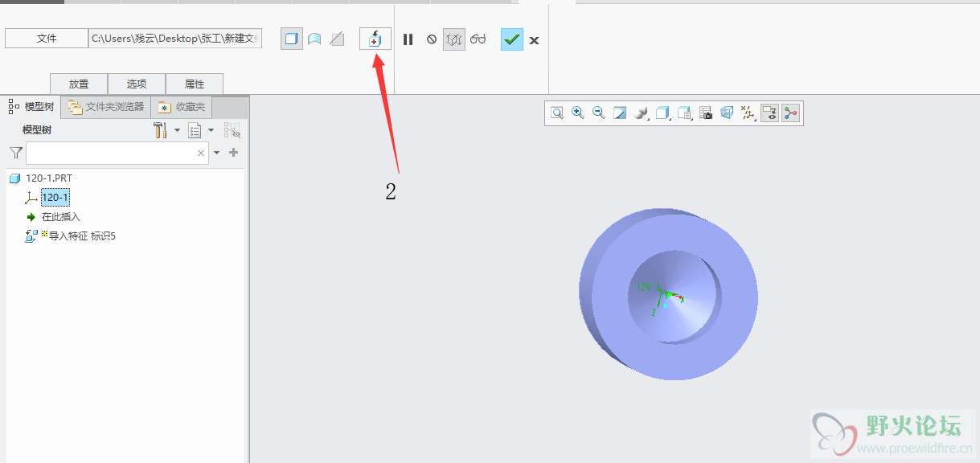Click the file path input field
This screenshot has height=463, width=980.
pyautogui.click(x=175, y=38)
